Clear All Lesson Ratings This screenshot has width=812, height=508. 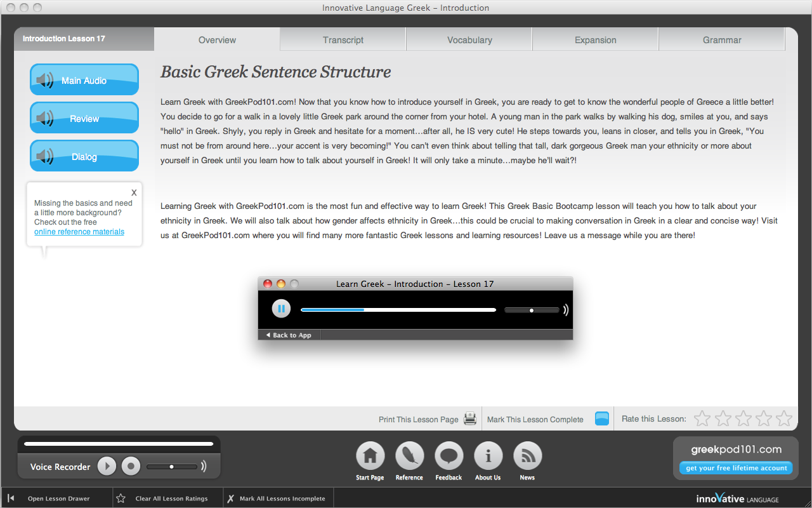168,498
